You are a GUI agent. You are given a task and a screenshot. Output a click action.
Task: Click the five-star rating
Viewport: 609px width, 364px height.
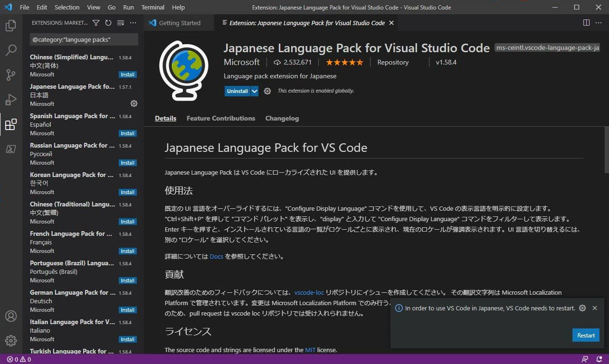[344, 62]
